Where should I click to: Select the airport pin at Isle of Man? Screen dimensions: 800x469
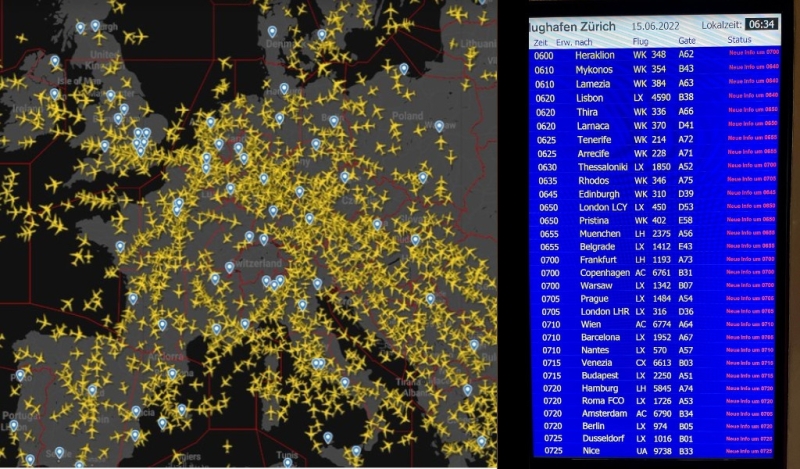tap(54, 94)
